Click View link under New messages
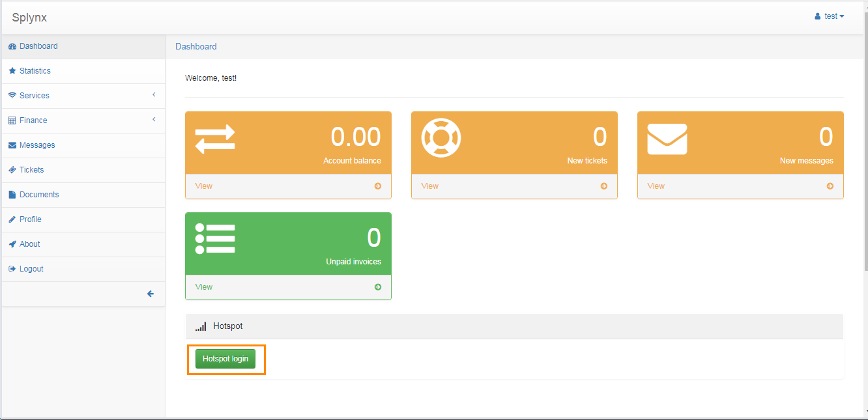Screen dimensions: 868x420 pos(656,186)
